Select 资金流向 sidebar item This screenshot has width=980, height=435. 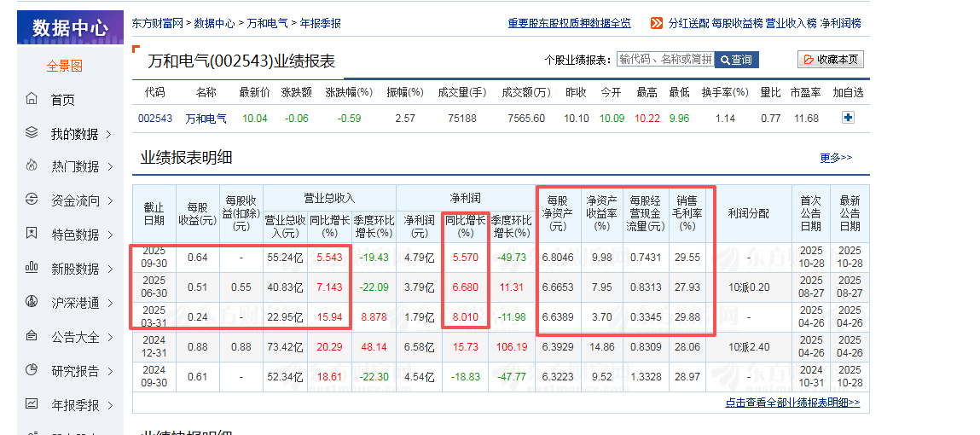tap(75, 200)
